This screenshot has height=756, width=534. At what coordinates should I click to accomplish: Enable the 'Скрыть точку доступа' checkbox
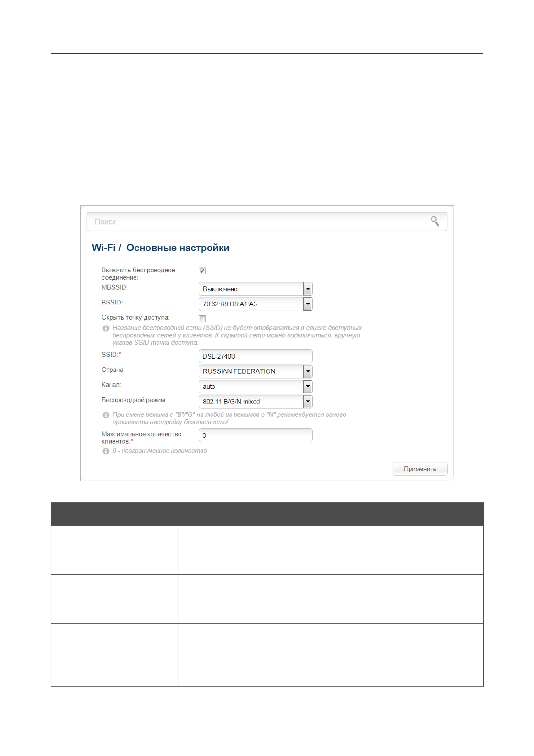[x=202, y=319]
